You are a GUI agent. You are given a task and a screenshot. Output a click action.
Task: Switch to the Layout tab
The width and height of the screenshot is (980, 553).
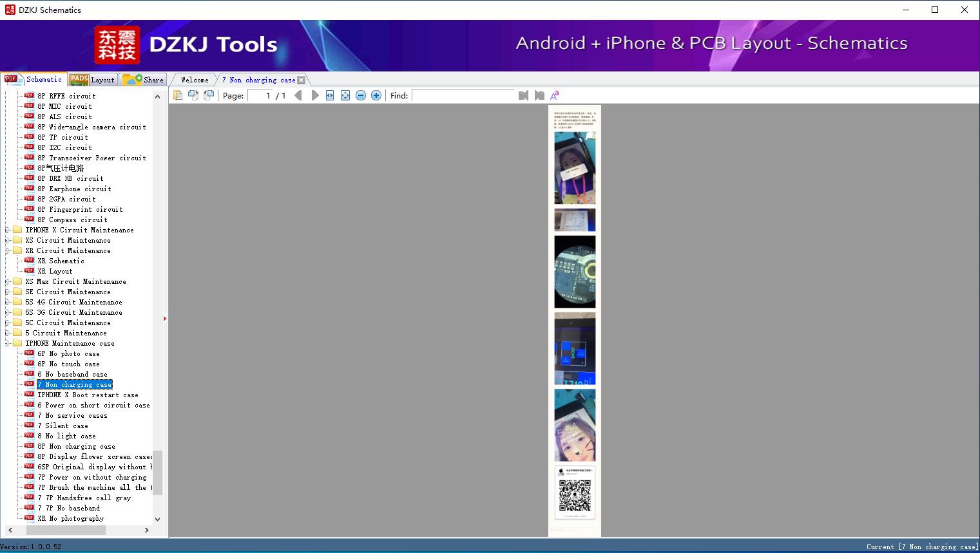click(x=92, y=80)
